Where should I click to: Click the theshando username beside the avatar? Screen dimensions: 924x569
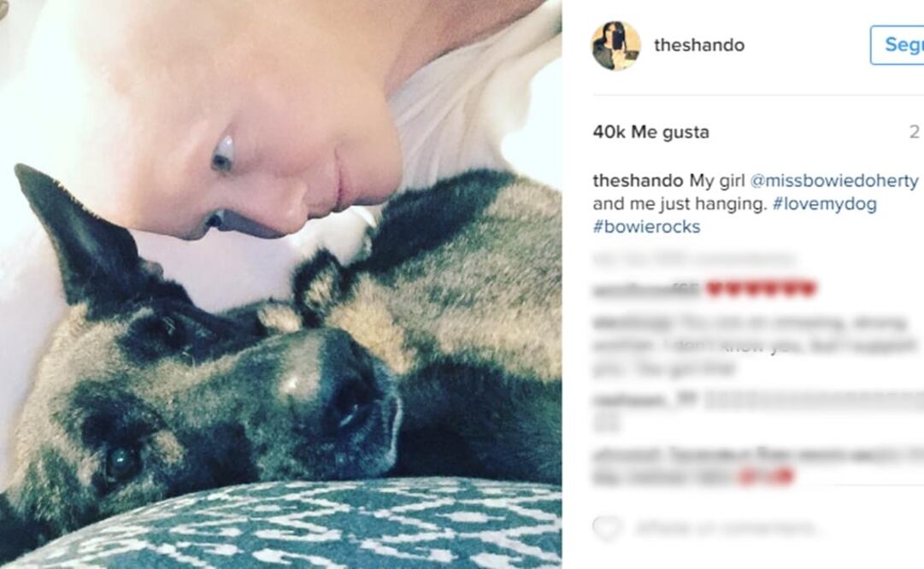click(x=699, y=45)
